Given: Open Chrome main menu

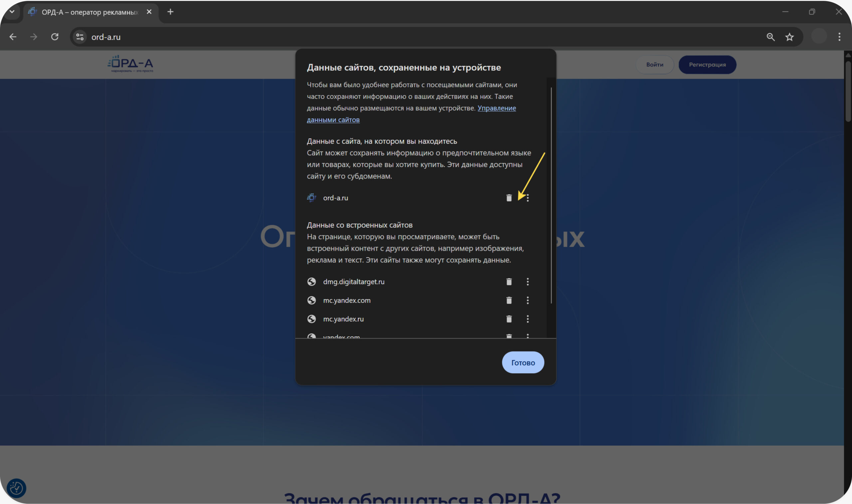Looking at the screenshot, I should pyautogui.click(x=839, y=37).
